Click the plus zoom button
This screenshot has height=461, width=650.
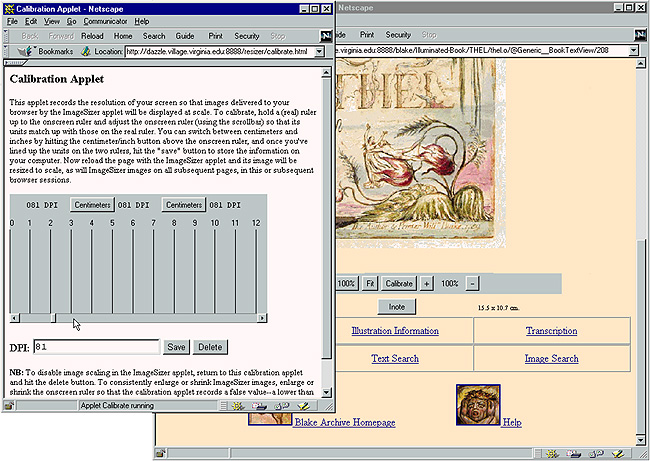[x=426, y=284]
